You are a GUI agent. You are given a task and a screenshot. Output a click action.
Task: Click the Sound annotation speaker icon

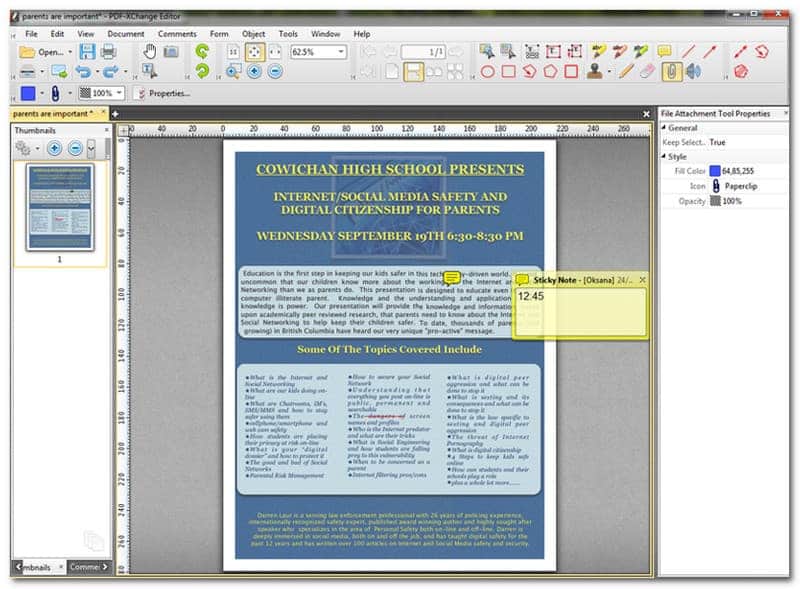coord(692,71)
